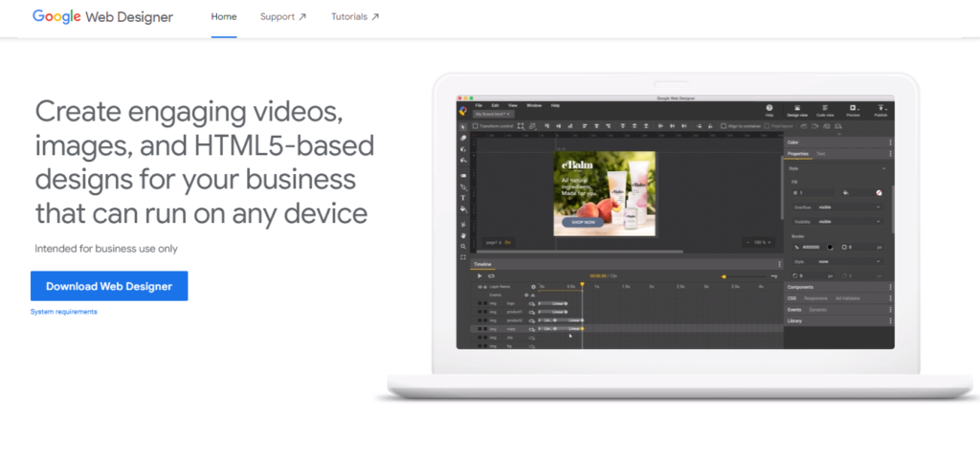Click the SHOP NOW button in the ad

(583, 222)
